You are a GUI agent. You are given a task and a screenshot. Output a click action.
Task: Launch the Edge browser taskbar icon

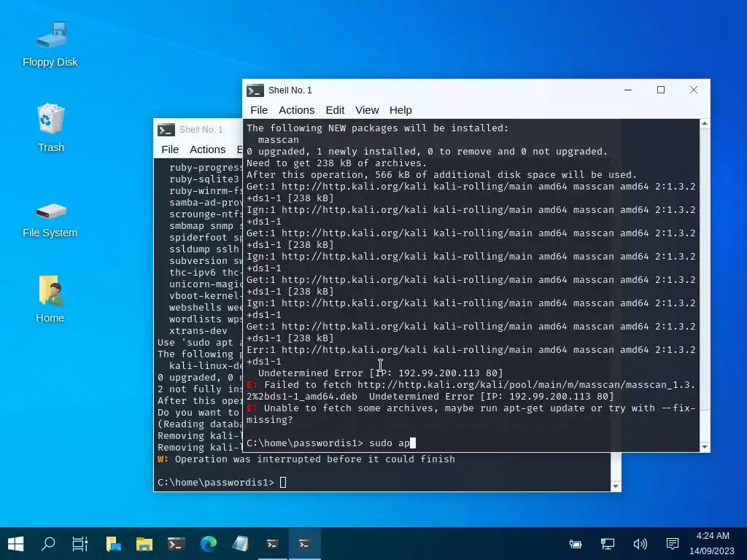208,544
